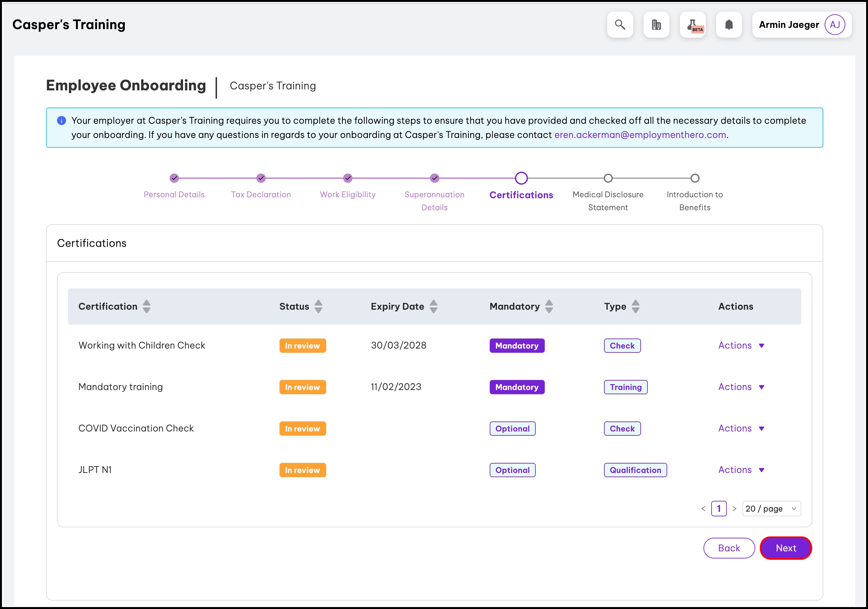Screen dimensions: 868x609
Task: Click the organisation building icon
Action: pyautogui.click(x=656, y=25)
